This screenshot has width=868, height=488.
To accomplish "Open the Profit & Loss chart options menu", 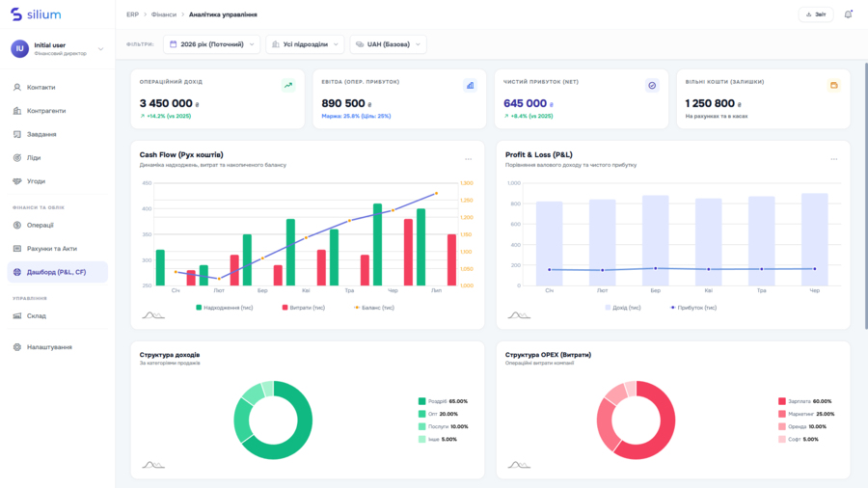I will tap(834, 159).
